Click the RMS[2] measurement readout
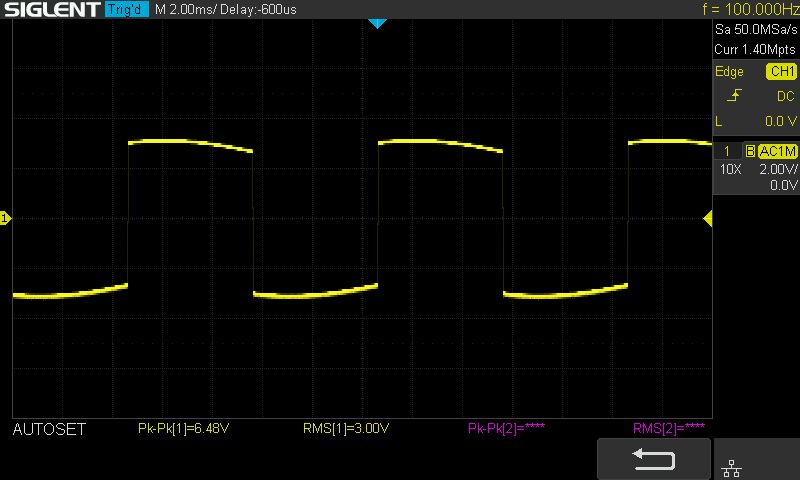 point(669,428)
